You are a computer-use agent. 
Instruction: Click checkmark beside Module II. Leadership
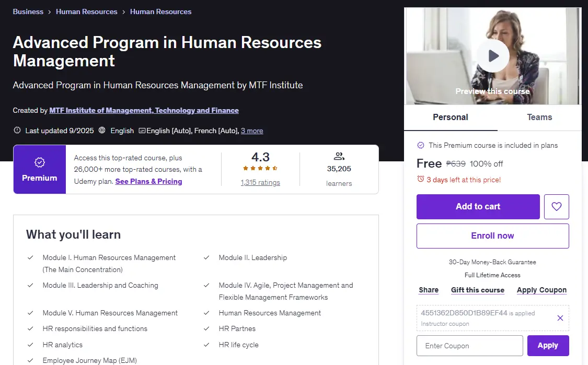206,257
